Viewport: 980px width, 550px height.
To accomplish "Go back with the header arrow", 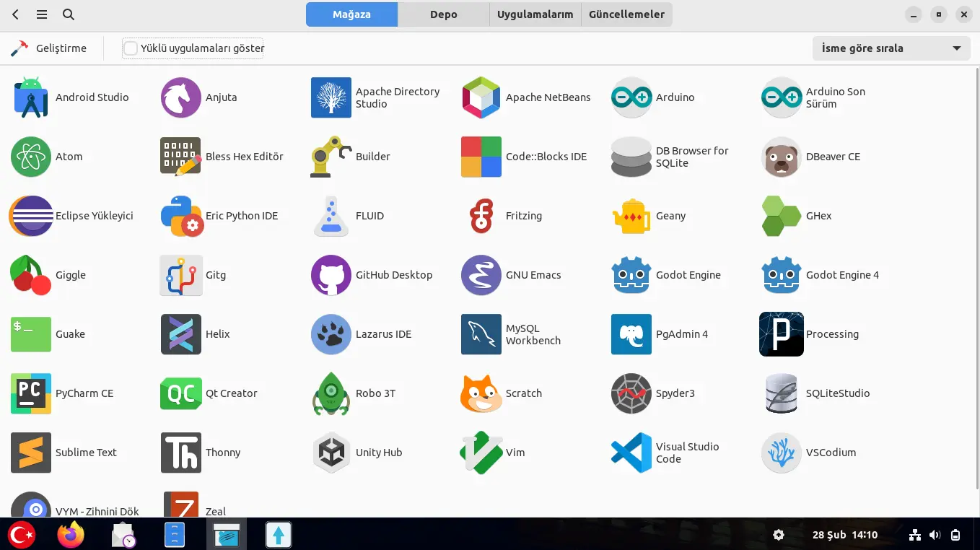I will pyautogui.click(x=16, y=14).
